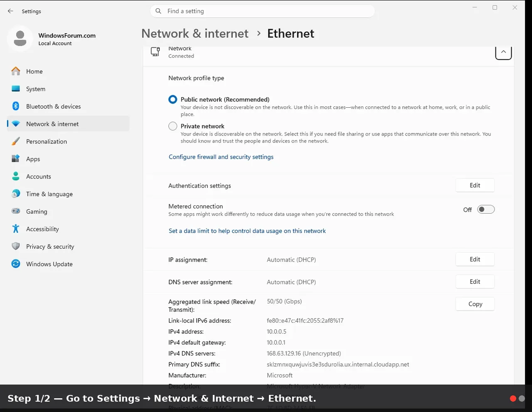Edit the IP assignment setting

pos(475,259)
